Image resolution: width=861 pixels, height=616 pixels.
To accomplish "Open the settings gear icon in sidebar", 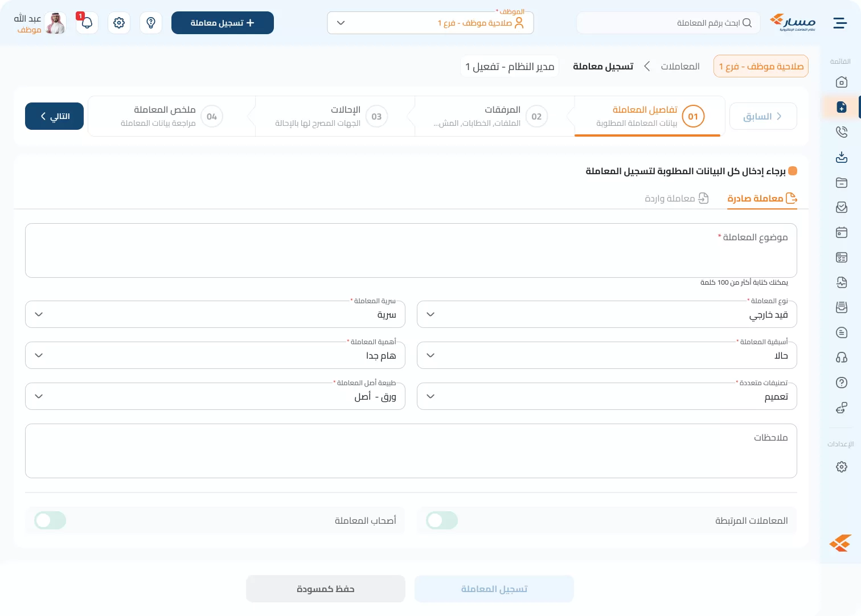I will (x=842, y=467).
